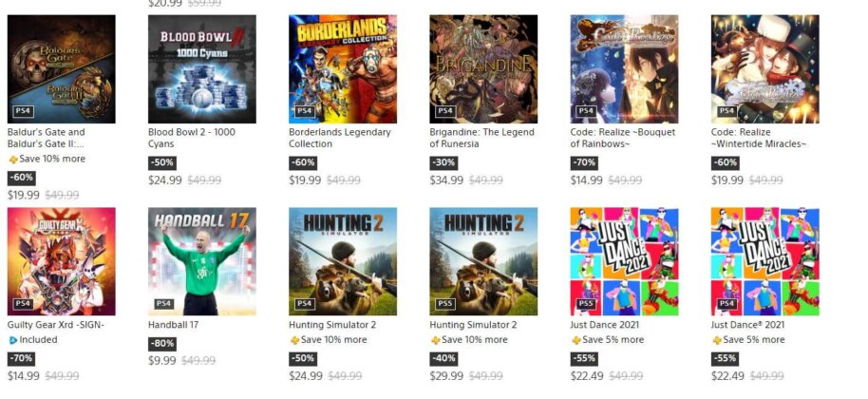Image resolution: width=868 pixels, height=399 pixels.
Task: Click the PS Plus icon under Just Dance® 2021
Action: click(x=717, y=340)
